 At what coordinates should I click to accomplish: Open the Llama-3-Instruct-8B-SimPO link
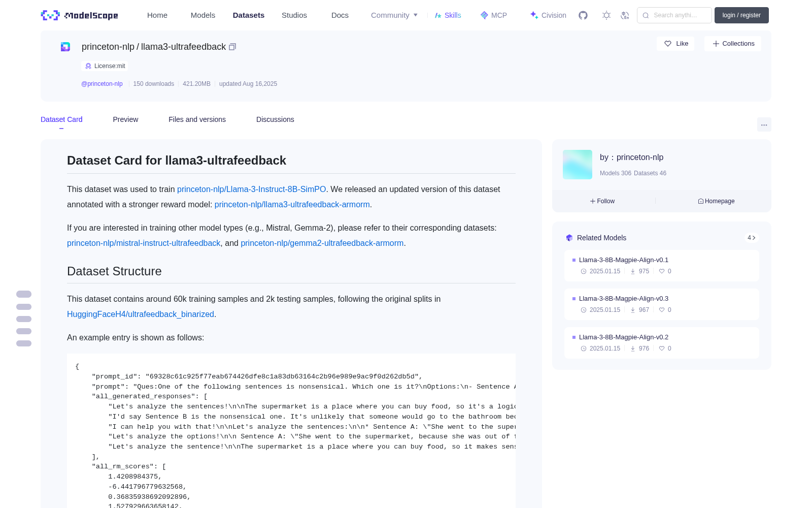[251, 189]
